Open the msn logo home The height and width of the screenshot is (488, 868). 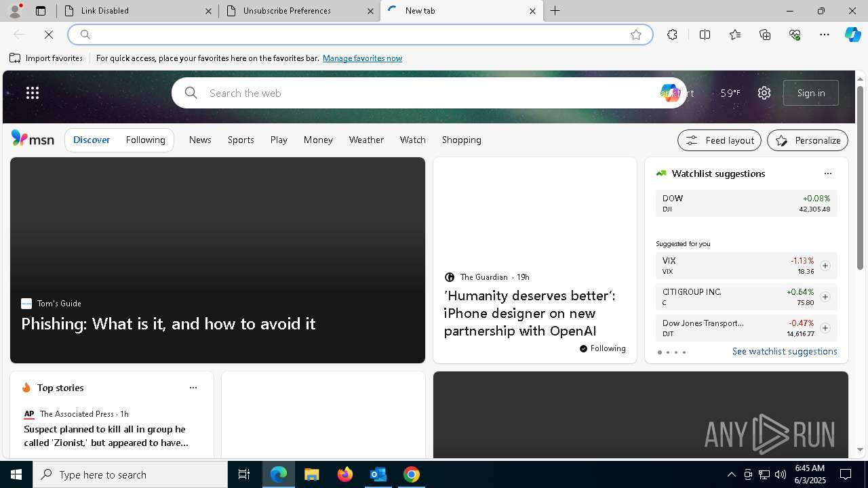[33, 139]
